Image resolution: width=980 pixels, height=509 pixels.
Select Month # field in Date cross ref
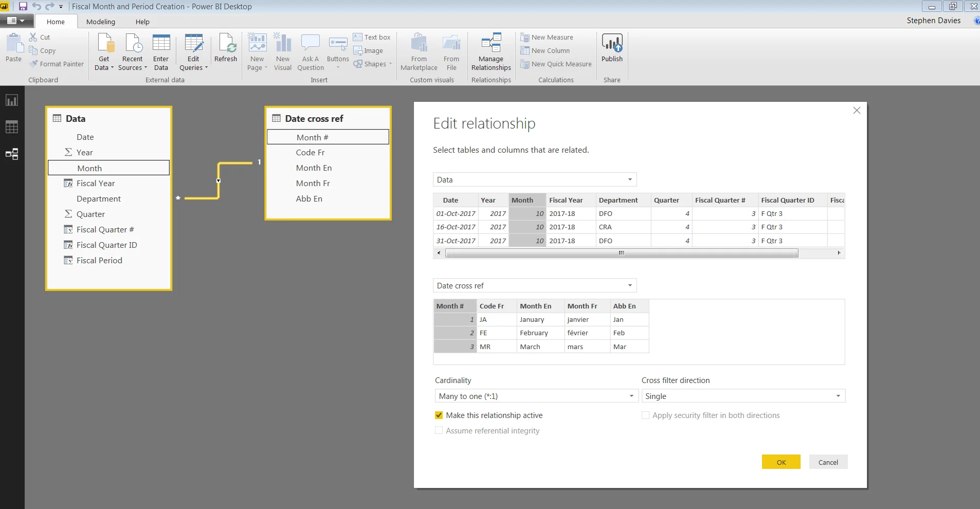coord(328,137)
